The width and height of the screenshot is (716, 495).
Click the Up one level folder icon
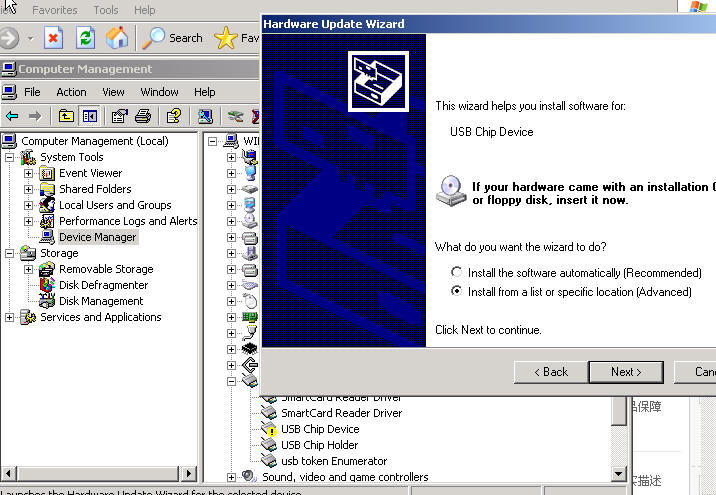(66, 116)
